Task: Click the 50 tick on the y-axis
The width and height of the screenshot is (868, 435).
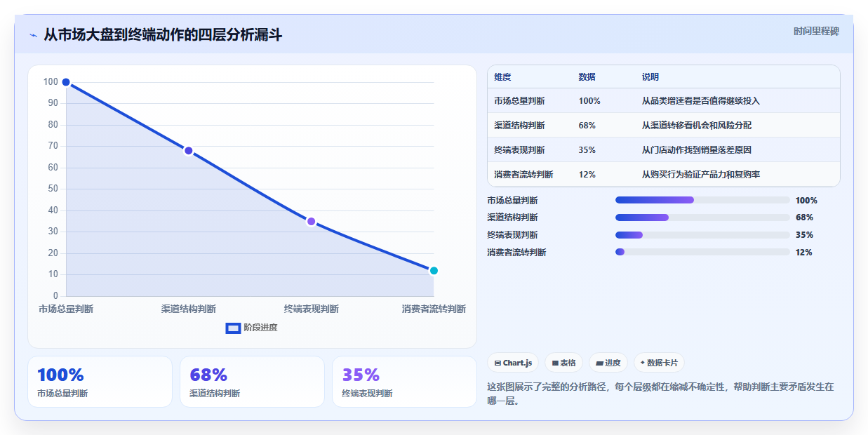Action: (53, 189)
